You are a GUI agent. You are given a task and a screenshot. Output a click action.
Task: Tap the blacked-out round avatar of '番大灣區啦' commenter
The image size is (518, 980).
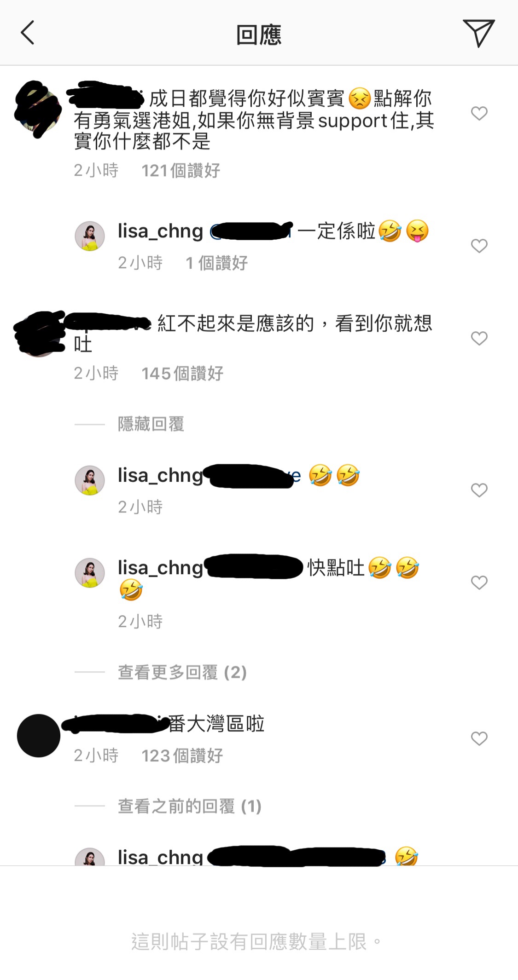pyautogui.click(x=39, y=736)
